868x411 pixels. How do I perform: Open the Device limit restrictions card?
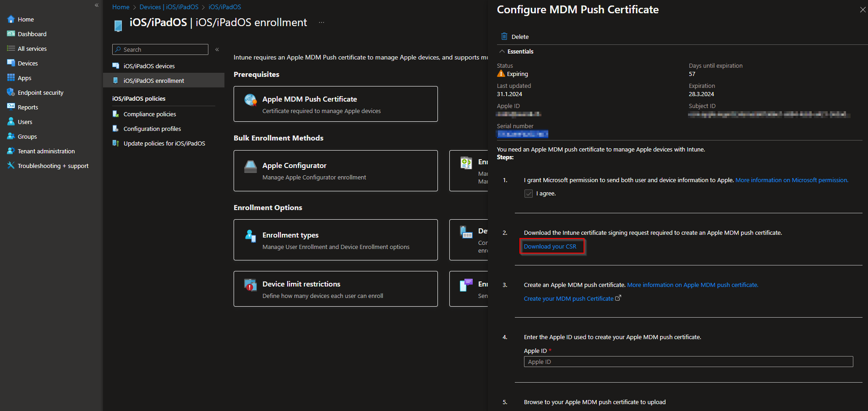(x=336, y=289)
